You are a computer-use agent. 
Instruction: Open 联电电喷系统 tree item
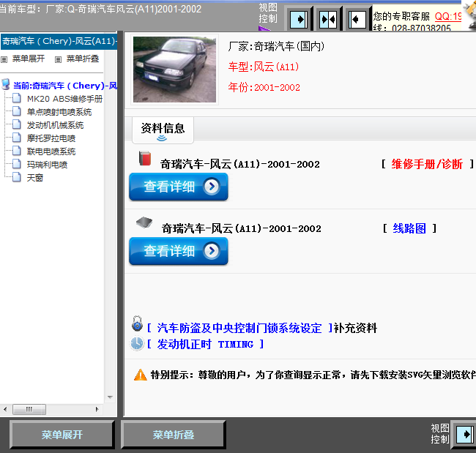click(51, 151)
